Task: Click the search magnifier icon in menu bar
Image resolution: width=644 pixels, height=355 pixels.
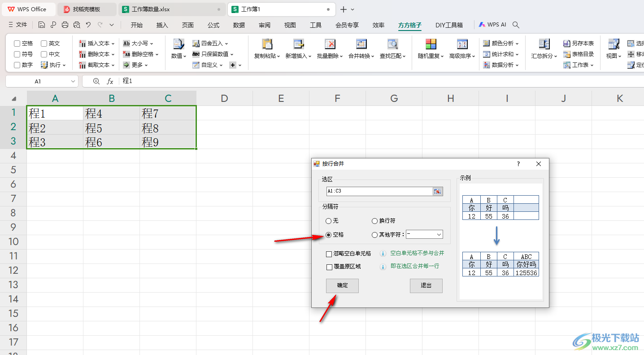Action: (x=516, y=25)
